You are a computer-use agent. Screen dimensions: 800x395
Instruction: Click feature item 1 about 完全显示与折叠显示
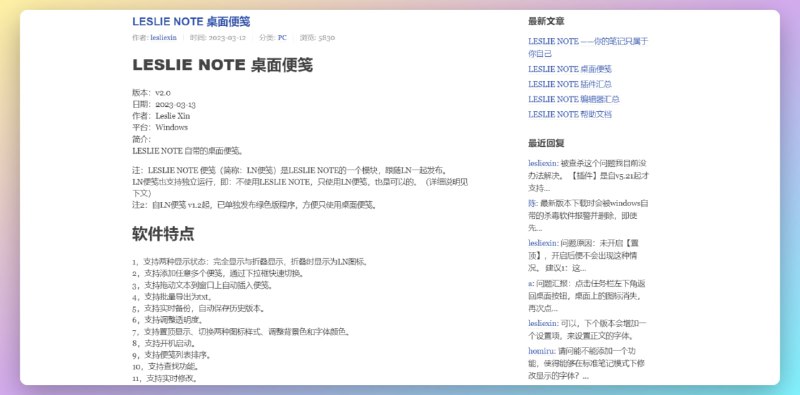click(250, 262)
